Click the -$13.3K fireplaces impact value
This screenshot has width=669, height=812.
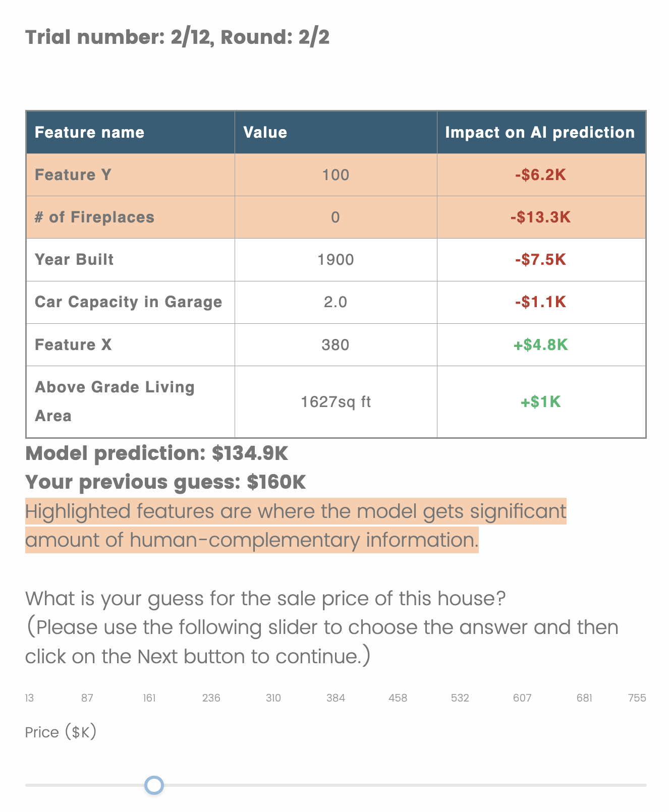[540, 217]
